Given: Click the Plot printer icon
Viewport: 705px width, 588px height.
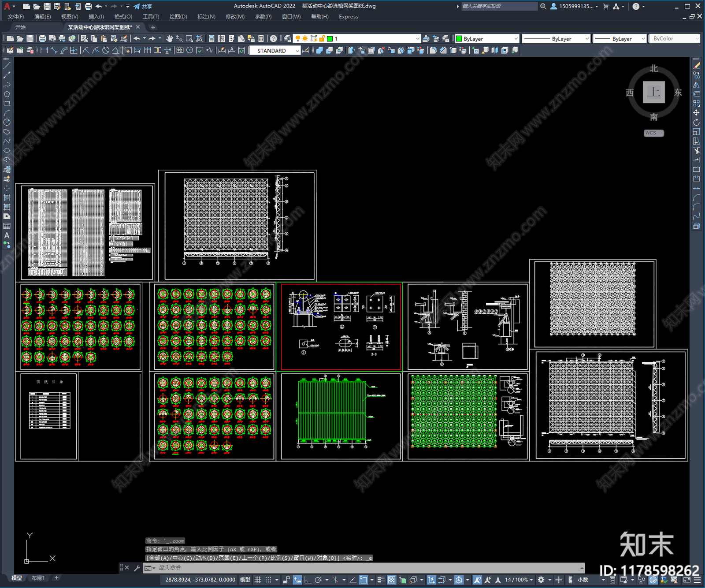Looking at the screenshot, I should click(42, 39).
